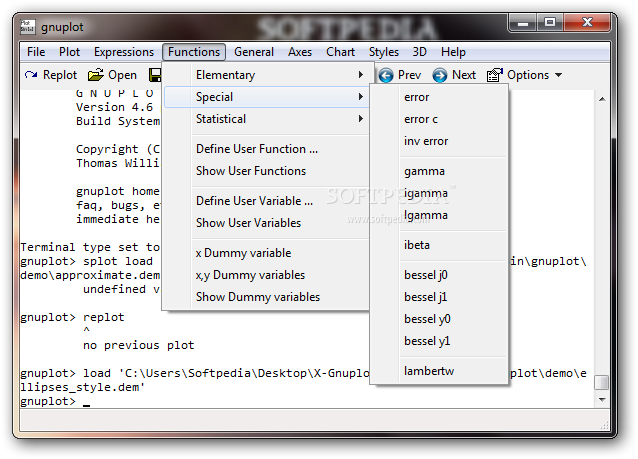Open the File menu

click(x=36, y=52)
